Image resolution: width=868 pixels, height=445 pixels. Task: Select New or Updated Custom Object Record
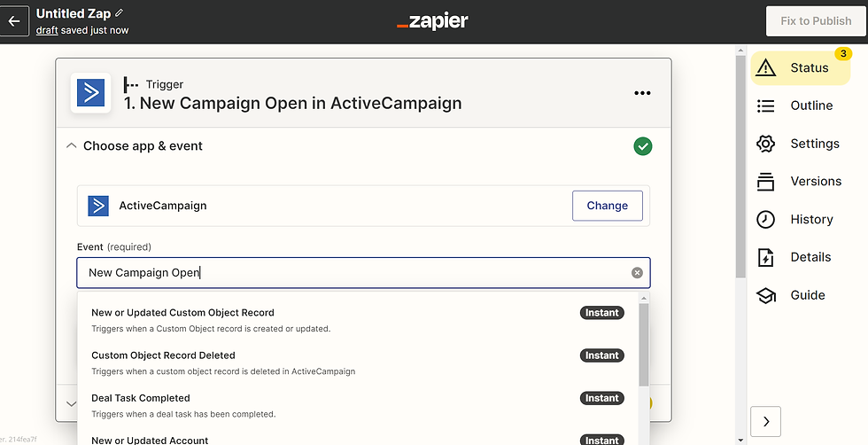(x=358, y=320)
